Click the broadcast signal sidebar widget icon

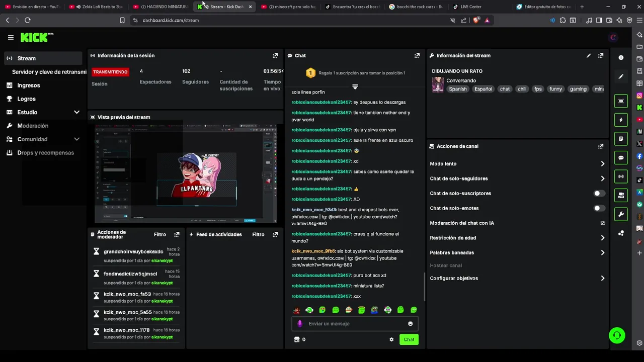[x=621, y=176]
